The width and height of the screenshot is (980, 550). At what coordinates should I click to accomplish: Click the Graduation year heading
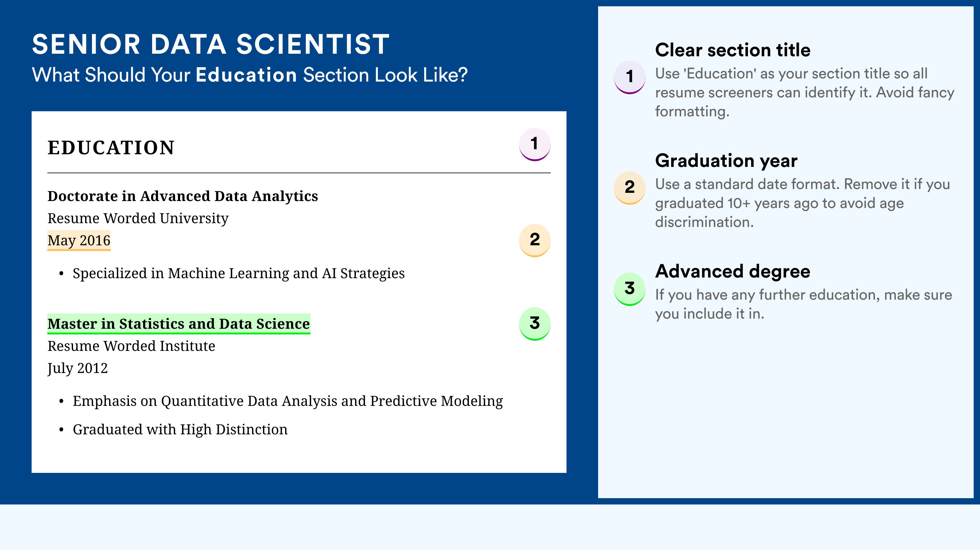[x=726, y=161]
